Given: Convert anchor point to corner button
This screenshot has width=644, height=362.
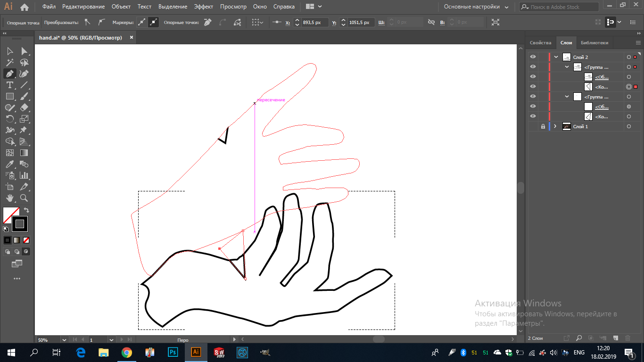Looking at the screenshot, I should 87,22.
